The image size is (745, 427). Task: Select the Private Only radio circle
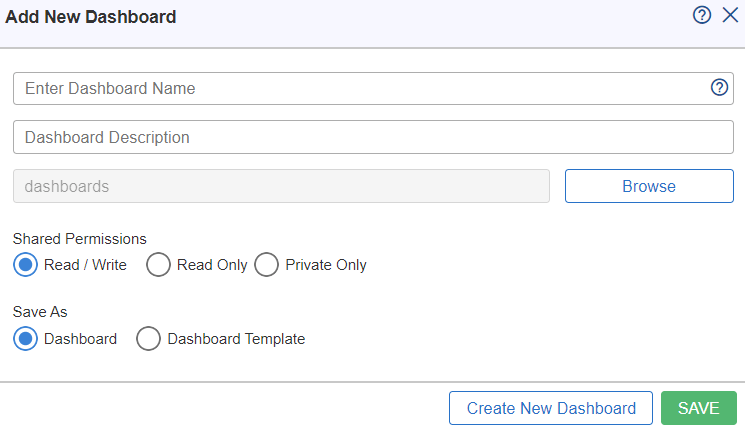point(267,265)
